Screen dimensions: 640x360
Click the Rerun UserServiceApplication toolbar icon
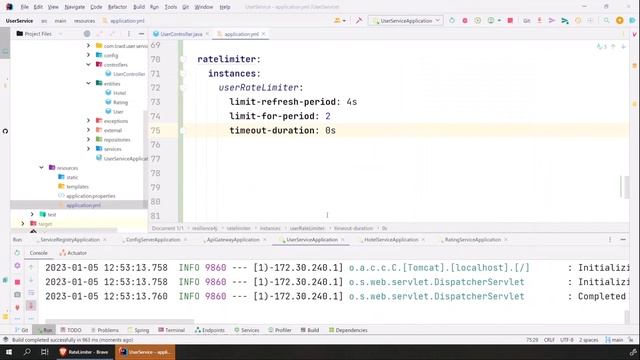[x=452, y=20]
